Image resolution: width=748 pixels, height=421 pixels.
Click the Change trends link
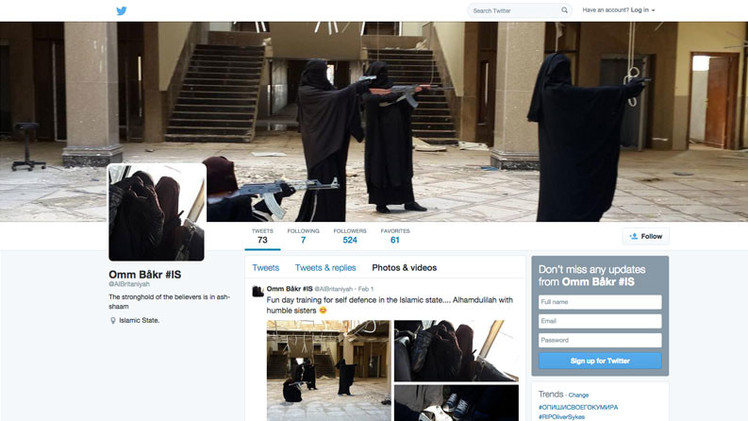(x=579, y=395)
